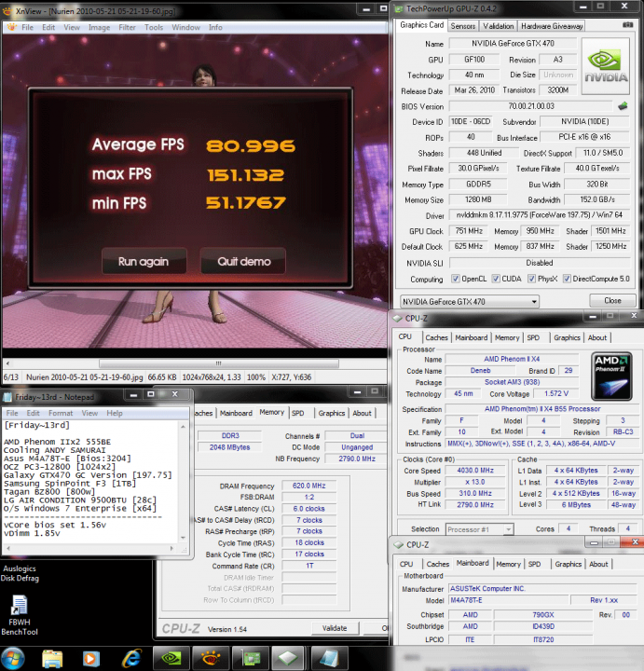This screenshot has width=644, height=671.
Task: Click the Quit demo button in the image
Action: coord(243,262)
